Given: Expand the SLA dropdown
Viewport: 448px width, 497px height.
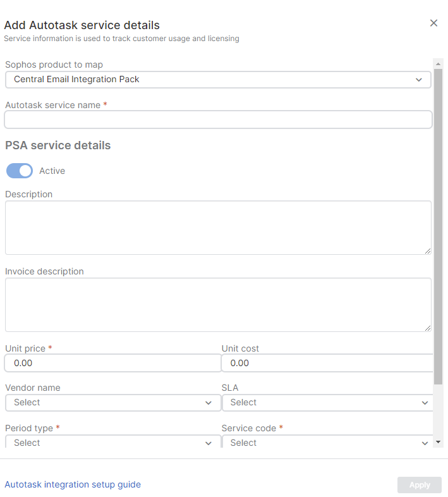Looking at the screenshot, I should (327, 403).
